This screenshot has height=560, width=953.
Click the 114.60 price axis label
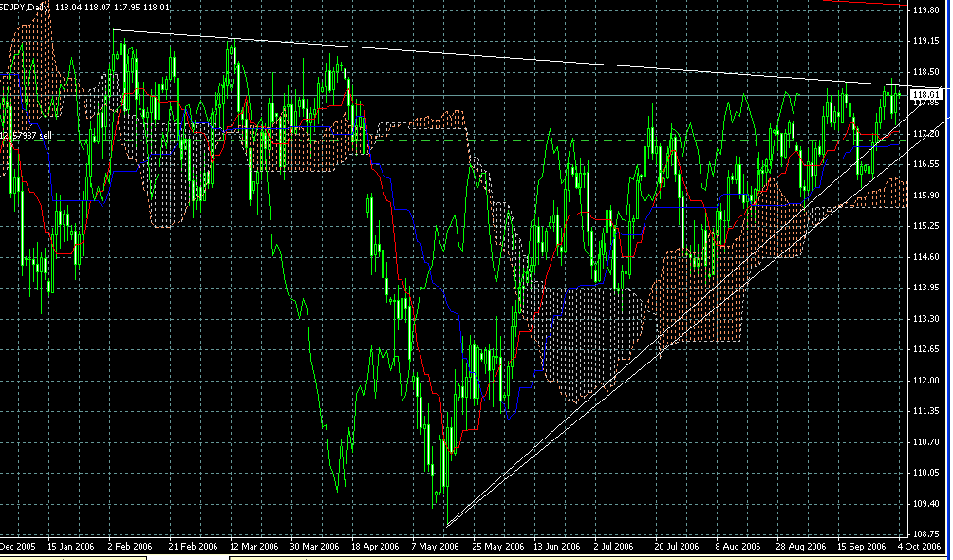[926, 256]
